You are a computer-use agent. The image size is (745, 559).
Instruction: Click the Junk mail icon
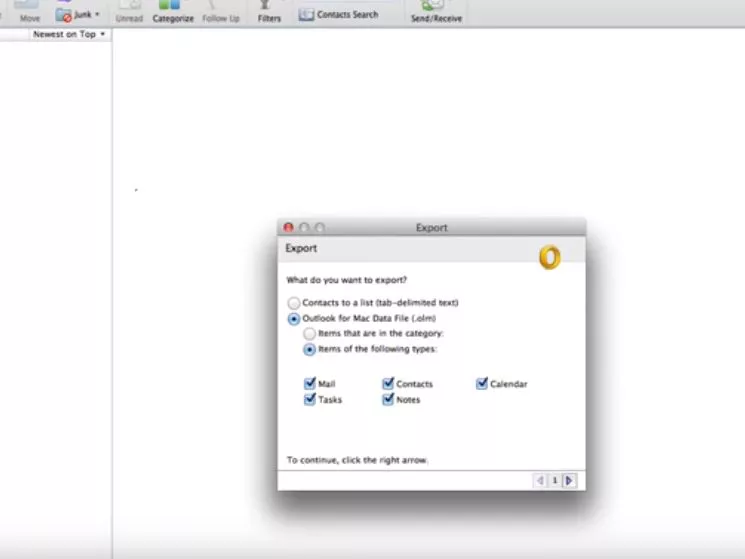64,15
